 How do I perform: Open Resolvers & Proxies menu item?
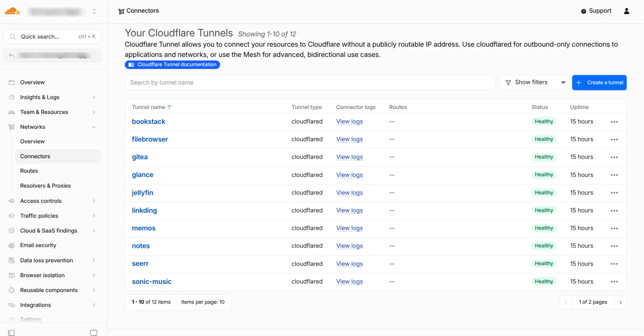coord(45,186)
